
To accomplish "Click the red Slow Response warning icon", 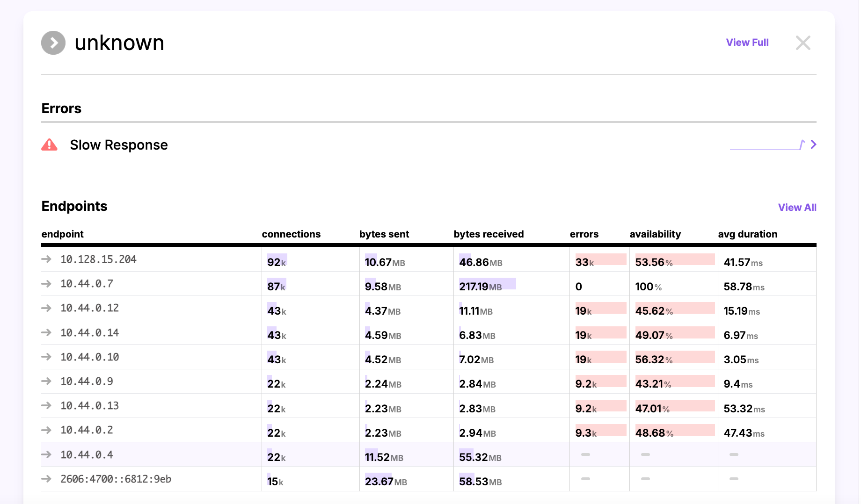I will (50, 145).
